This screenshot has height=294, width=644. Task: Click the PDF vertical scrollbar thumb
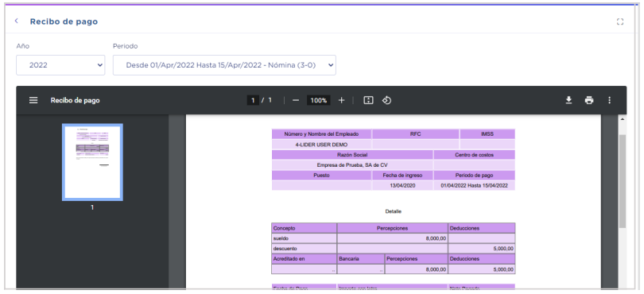pos(623,180)
